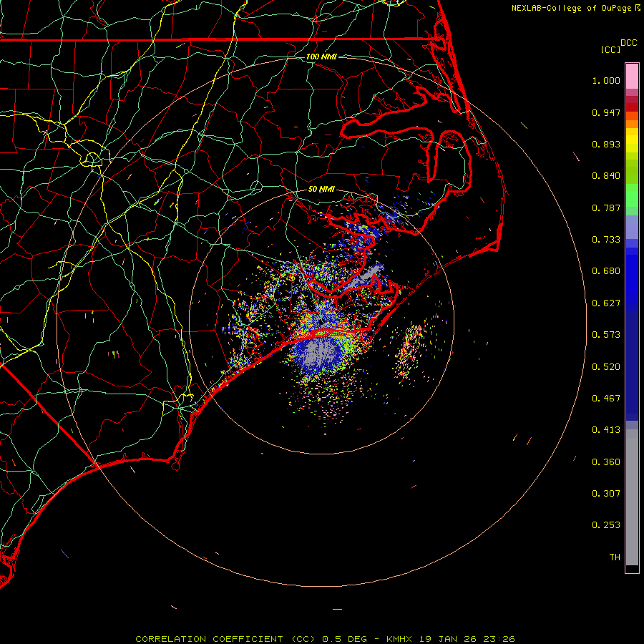This screenshot has height=644, width=644.
Task: Click the 0.307 scale value
Action: click(x=606, y=494)
